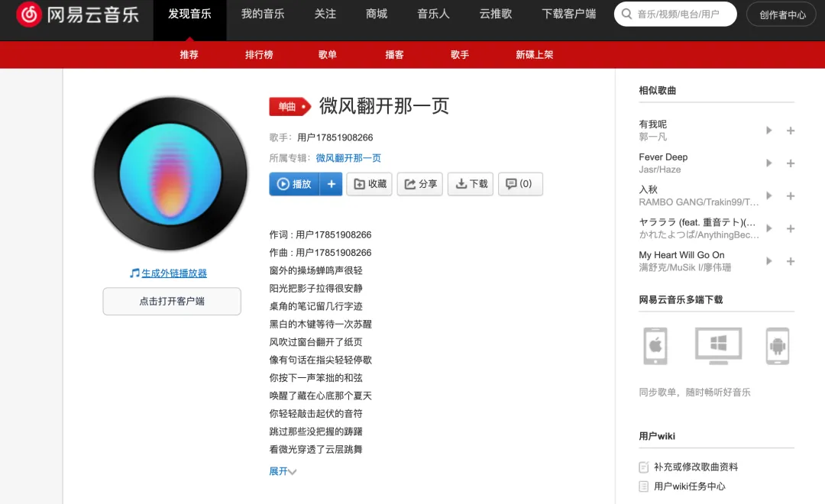Open 用户wiki任务中心 link
Image resolution: width=825 pixels, height=504 pixels.
pyautogui.click(x=689, y=486)
